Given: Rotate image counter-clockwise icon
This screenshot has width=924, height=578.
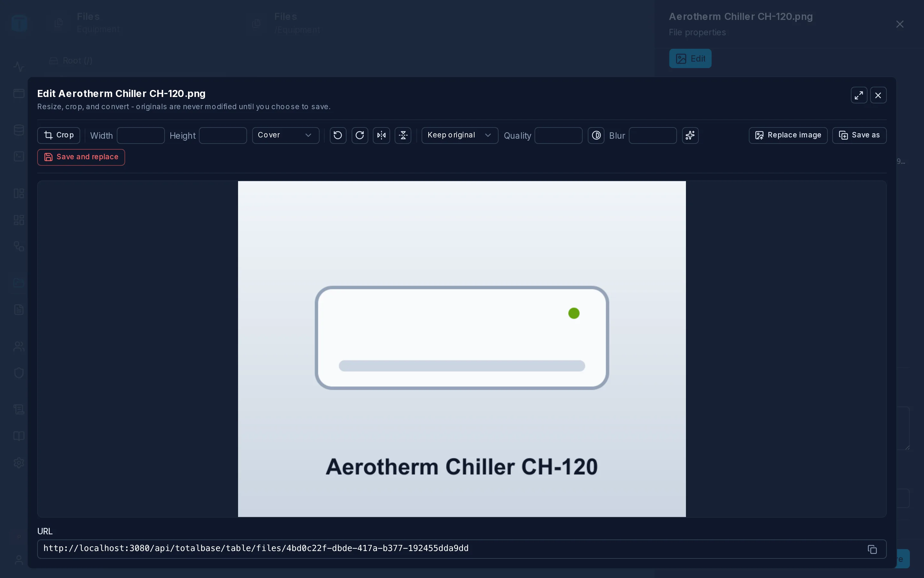Looking at the screenshot, I should [338, 135].
